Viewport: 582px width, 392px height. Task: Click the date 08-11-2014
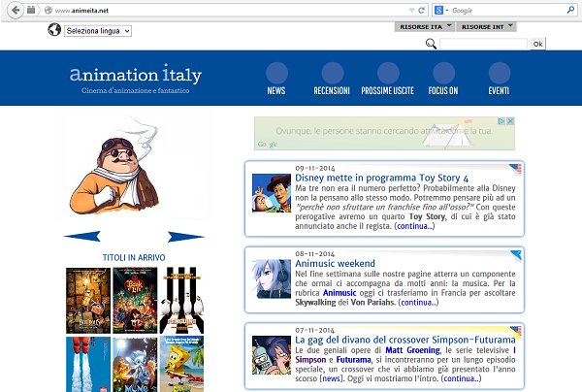(x=315, y=254)
